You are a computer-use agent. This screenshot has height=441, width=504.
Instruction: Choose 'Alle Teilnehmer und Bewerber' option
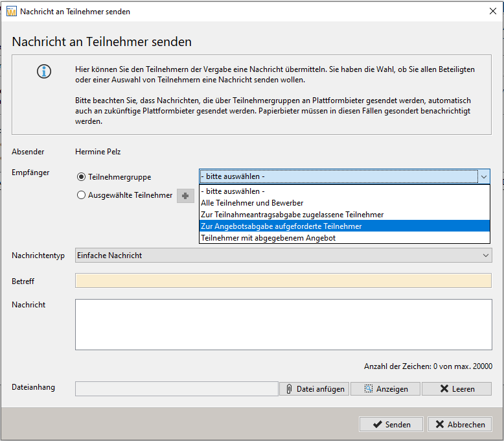[x=345, y=203]
